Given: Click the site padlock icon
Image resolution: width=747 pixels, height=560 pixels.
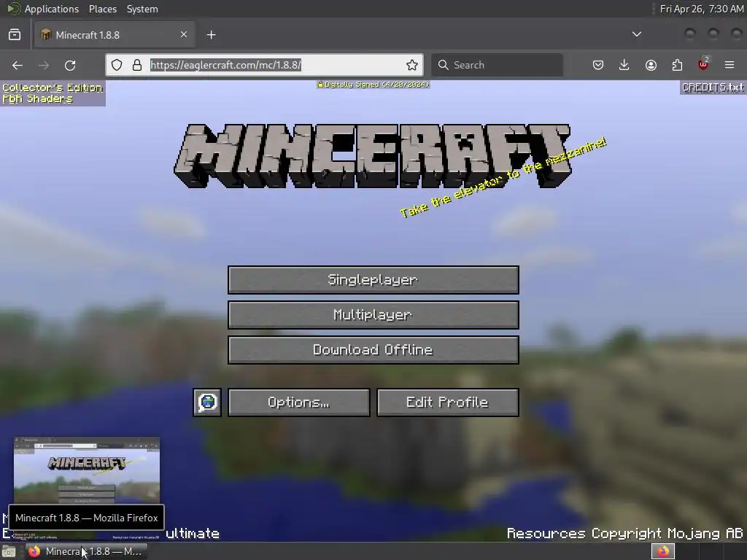Looking at the screenshot, I should pyautogui.click(x=137, y=65).
